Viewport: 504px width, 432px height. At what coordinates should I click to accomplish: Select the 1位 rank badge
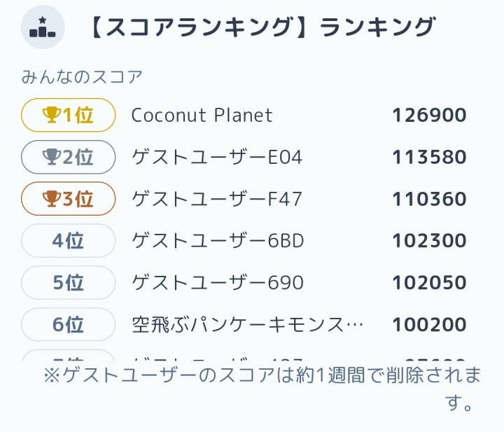(68, 115)
